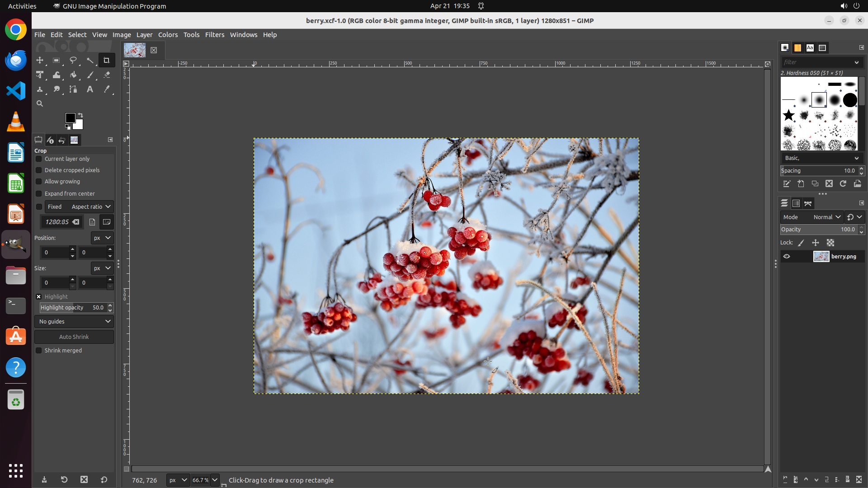Enable Delete cropped pixels checkbox
Image resolution: width=868 pixels, height=488 pixels.
point(39,170)
